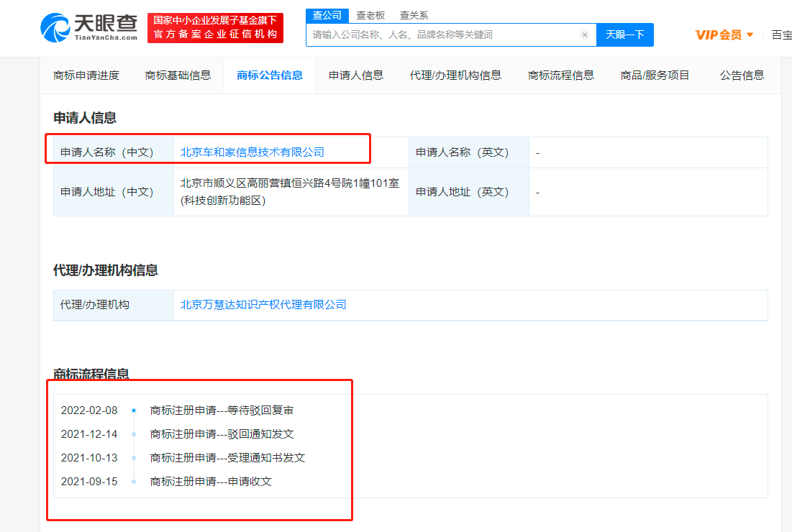Expand the VIP会员 dropdown arrow

pos(750,35)
